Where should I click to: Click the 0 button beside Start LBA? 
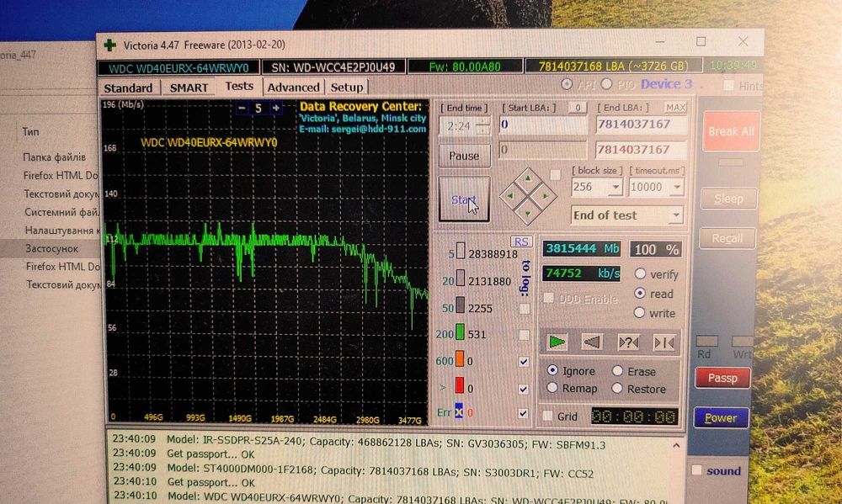click(x=578, y=108)
